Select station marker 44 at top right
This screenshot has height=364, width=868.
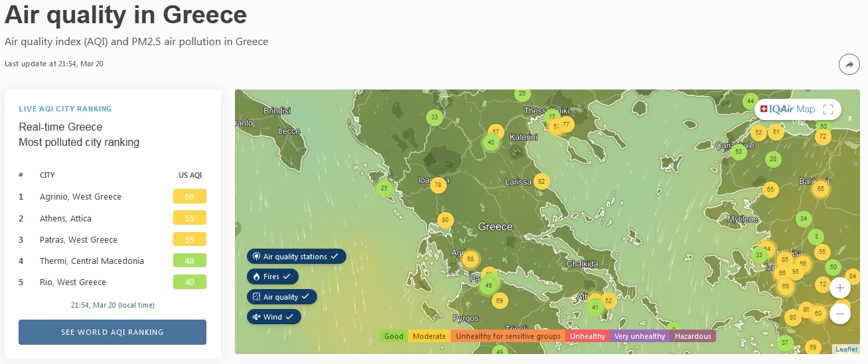751,101
